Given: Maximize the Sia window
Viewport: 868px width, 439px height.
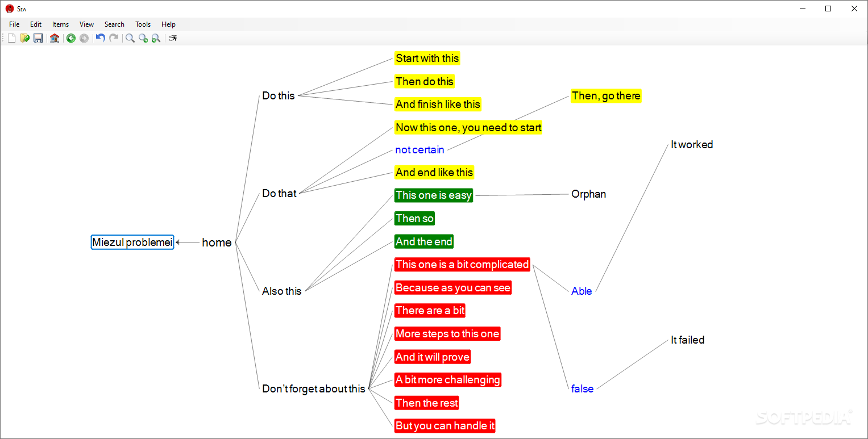Looking at the screenshot, I should tap(828, 9).
